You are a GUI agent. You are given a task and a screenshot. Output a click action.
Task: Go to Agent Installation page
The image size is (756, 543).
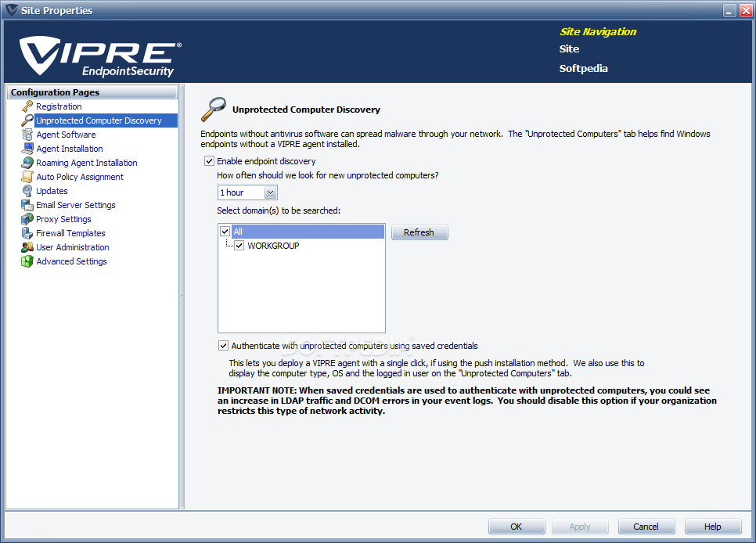pyautogui.click(x=70, y=149)
